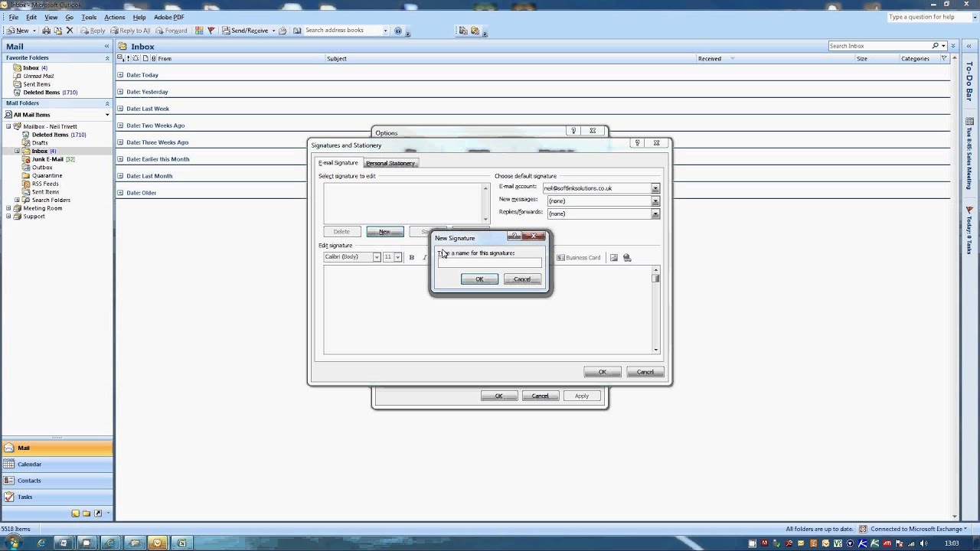Click OK in New Signature dialog
Screen dimensions: 980x551
click(479, 279)
